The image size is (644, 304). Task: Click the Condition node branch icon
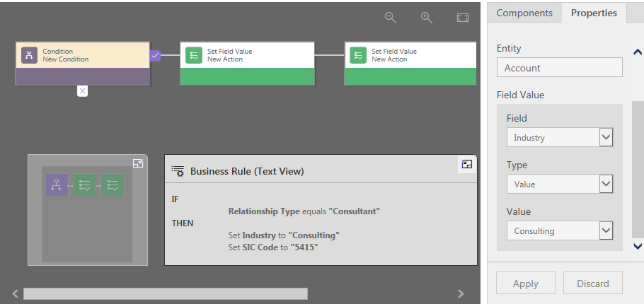(x=29, y=56)
